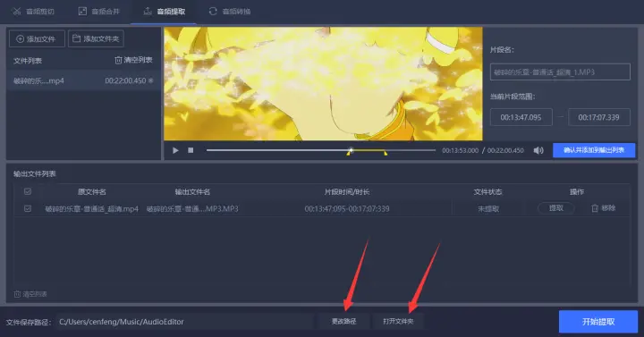
Task: Click the 文件状态 column header
Action: (487, 191)
